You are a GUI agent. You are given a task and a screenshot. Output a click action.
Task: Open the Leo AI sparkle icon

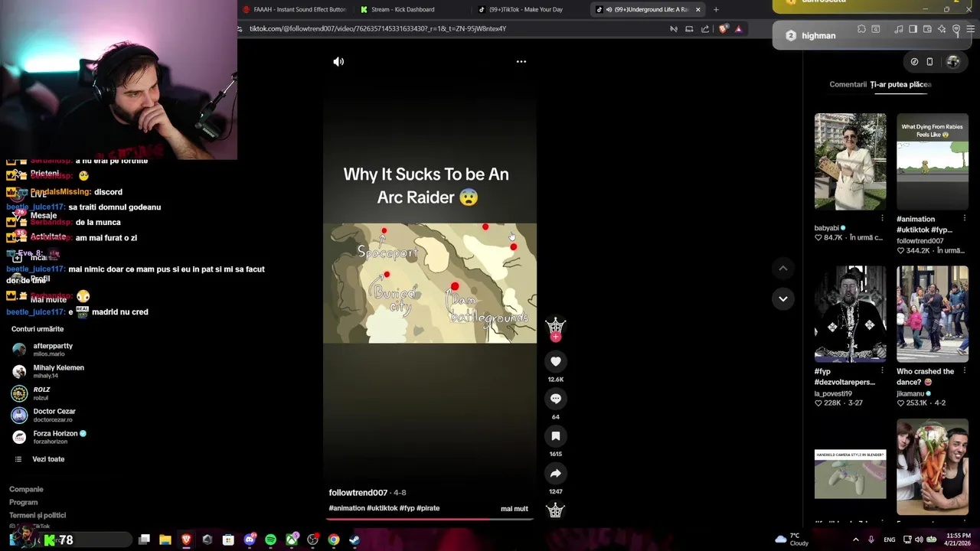point(942,29)
